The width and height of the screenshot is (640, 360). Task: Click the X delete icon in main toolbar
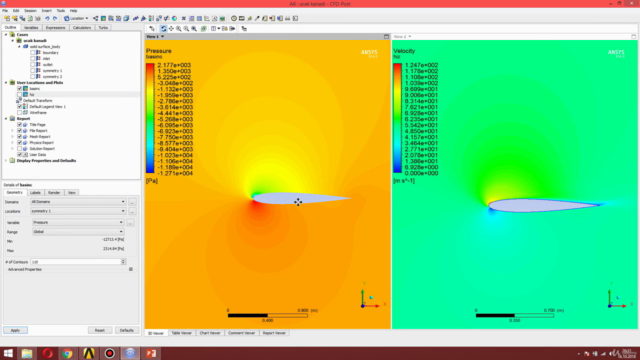(184, 18)
